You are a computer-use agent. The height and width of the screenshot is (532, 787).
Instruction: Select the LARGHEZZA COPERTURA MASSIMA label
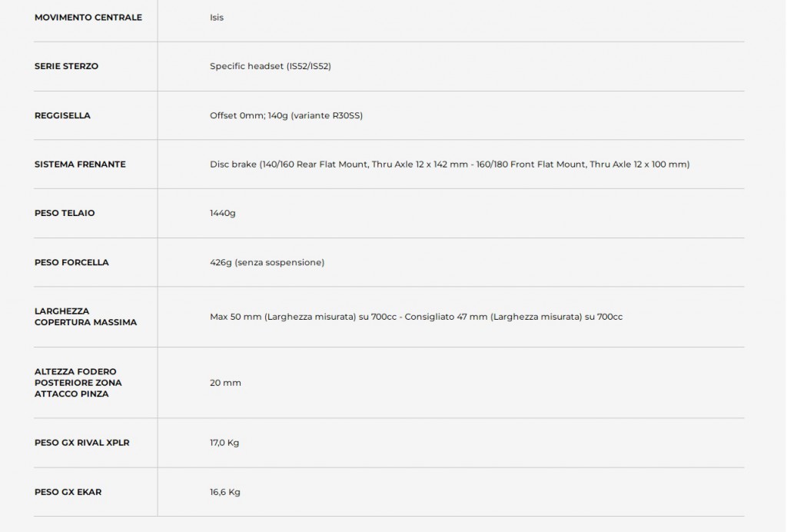point(86,317)
